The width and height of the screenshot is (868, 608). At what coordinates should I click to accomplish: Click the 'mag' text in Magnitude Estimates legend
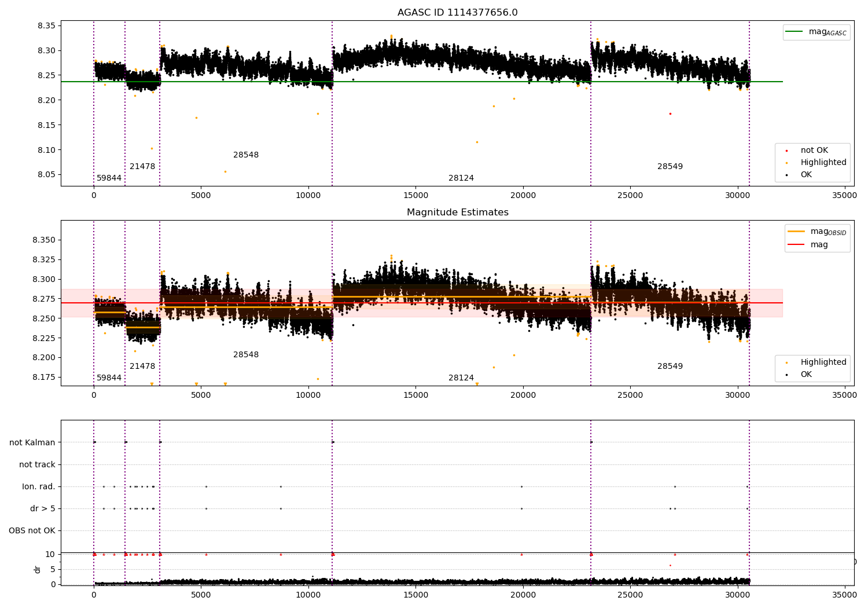point(819,245)
